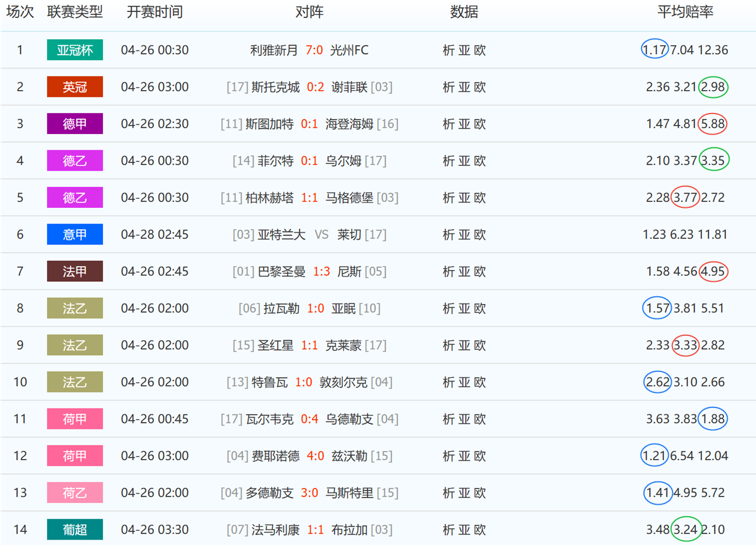Open 亚 data for 斯托克城 match

pyautogui.click(x=464, y=87)
